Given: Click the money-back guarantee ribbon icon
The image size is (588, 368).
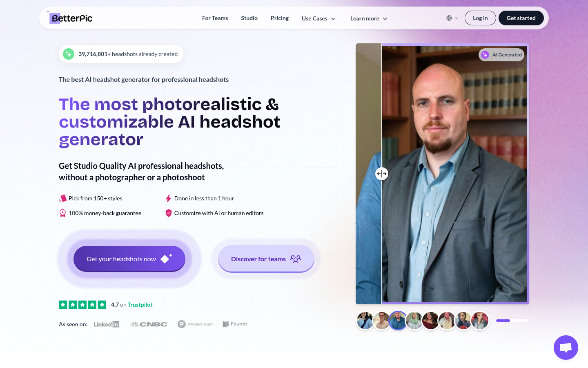Looking at the screenshot, I should (x=62, y=213).
